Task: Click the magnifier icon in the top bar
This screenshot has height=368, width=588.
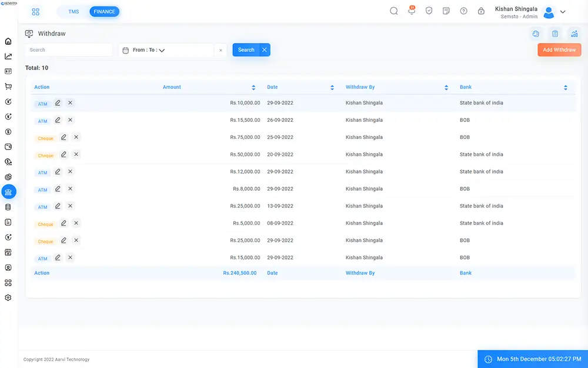Action: pyautogui.click(x=394, y=11)
